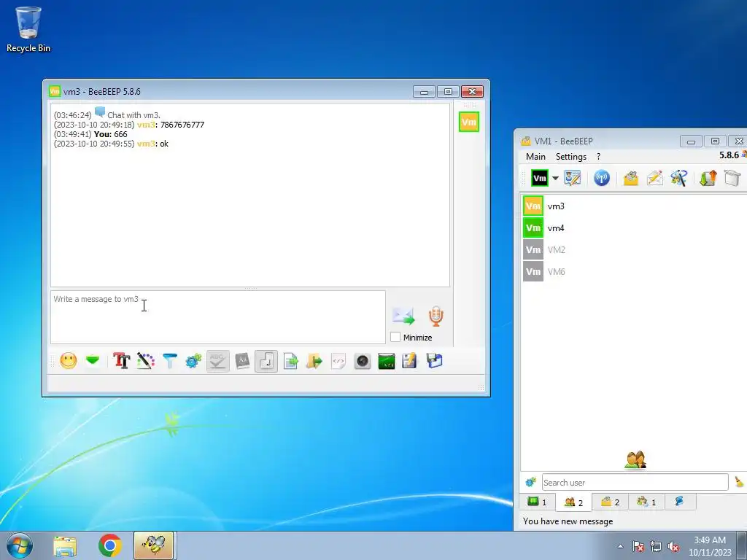Image resolution: width=747 pixels, height=560 pixels.
Task: Click the screenshot camera icon
Action: [x=363, y=361]
